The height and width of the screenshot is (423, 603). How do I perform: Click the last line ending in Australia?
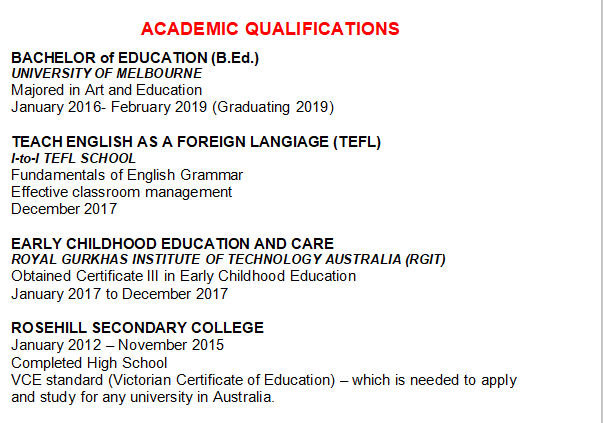pos(142,396)
